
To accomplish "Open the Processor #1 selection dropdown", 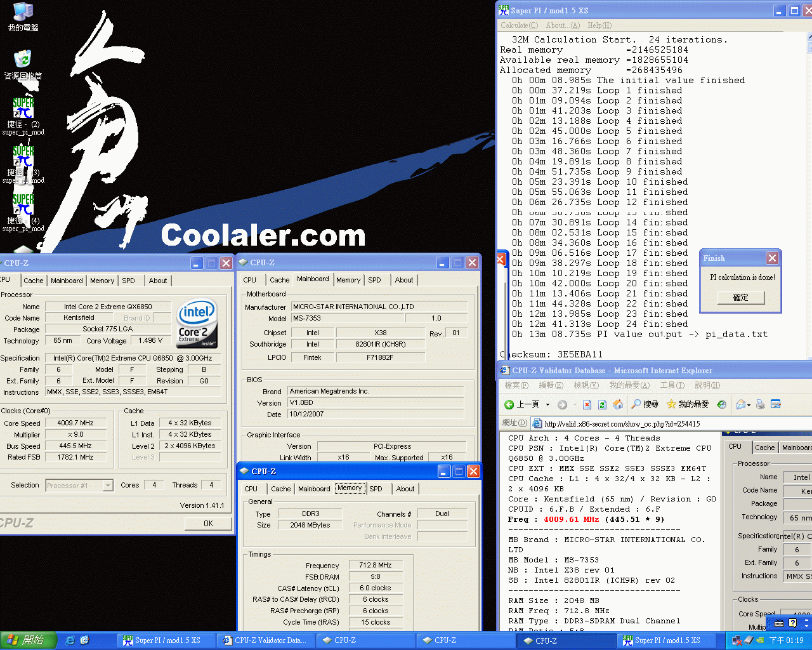I will point(108,486).
